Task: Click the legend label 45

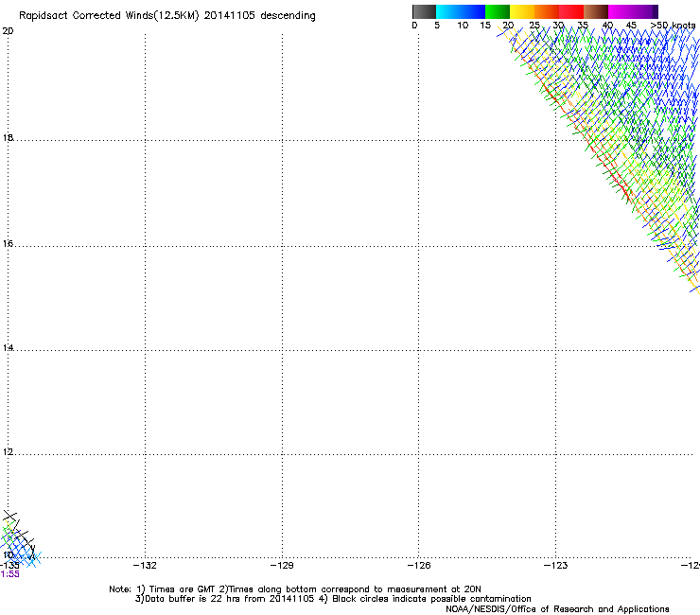Action: pos(631,26)
